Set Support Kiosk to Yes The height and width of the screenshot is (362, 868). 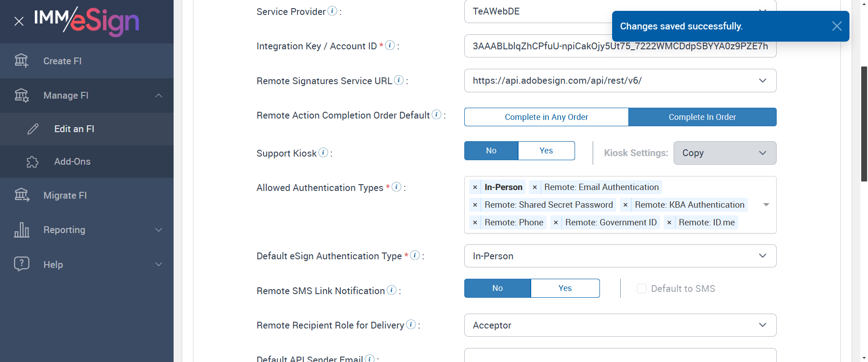click(x=546, y=151)
